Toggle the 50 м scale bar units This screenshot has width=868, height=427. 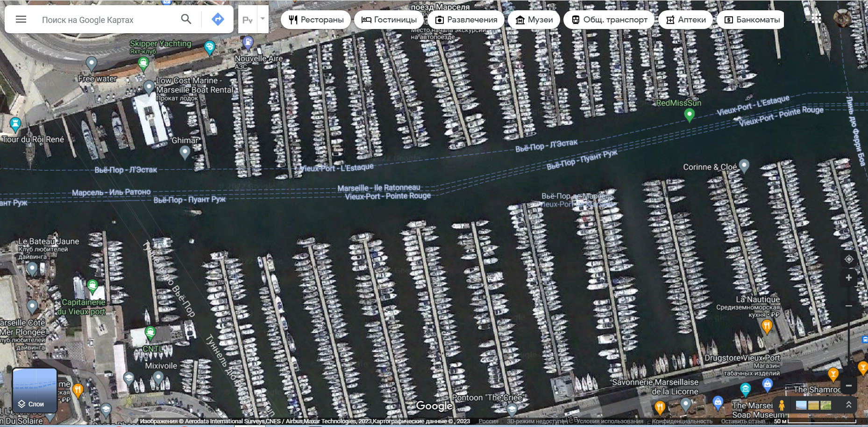click(x=815, y=421)
